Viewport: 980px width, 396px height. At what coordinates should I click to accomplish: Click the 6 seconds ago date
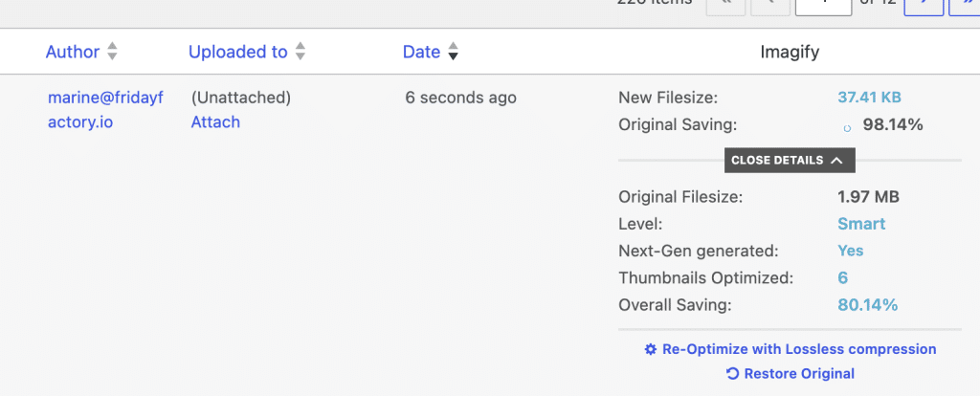click(460, 99)
